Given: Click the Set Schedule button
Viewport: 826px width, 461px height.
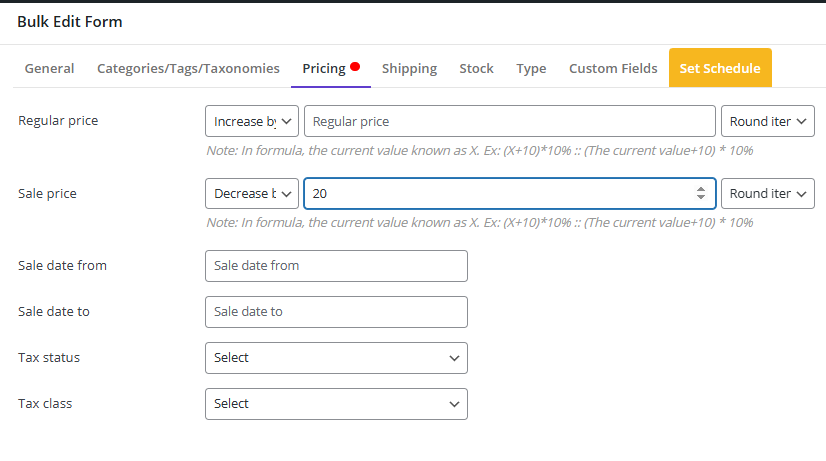Looking at the screenshot, I should (x=720, y=68).
